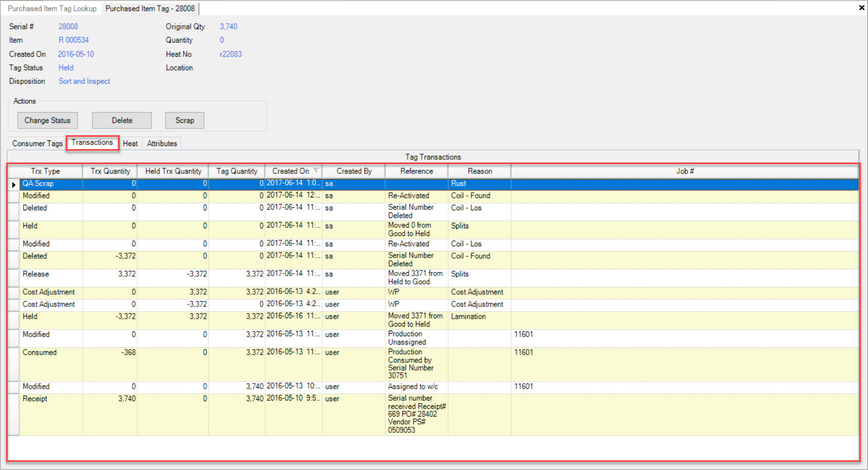The width and height of the screenshot is (868, 470).
Task: Click the Heat No value r22083
Action: [231, 54]
